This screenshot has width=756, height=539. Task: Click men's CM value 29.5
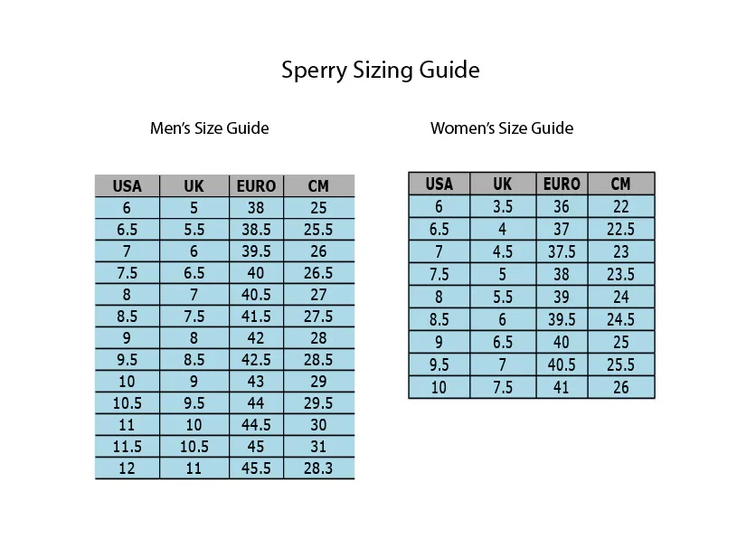318,403
